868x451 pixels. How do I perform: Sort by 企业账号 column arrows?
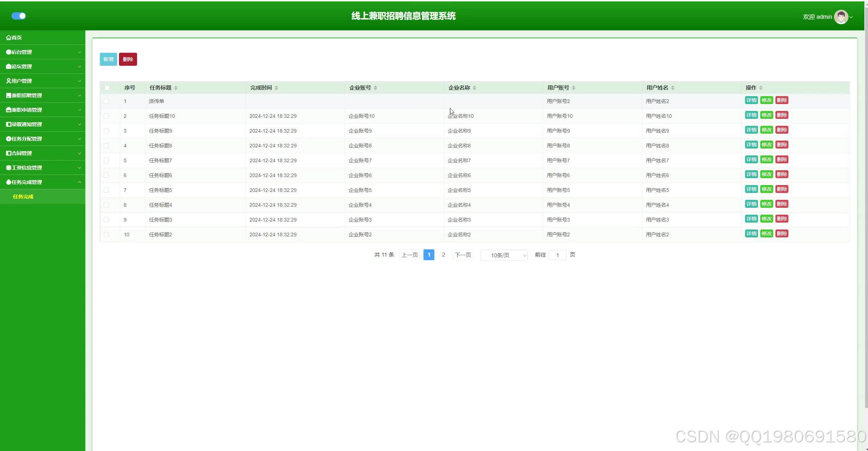point(375,88)
